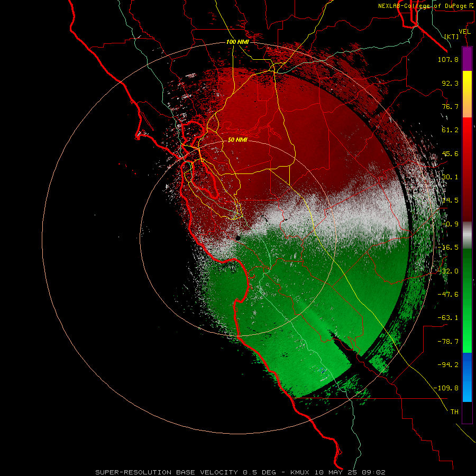Select the 107.8 scale value
Screen dimensions: 476x476
[448, 59]
